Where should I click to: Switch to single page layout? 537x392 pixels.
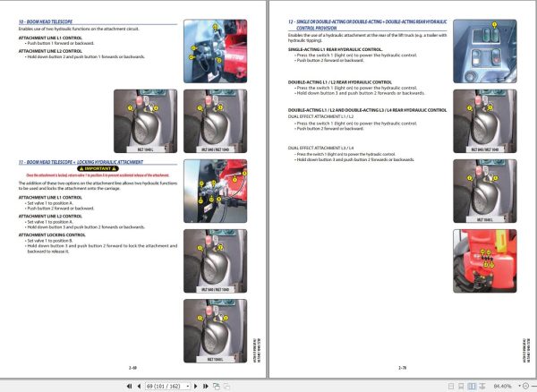pos(451,386)
